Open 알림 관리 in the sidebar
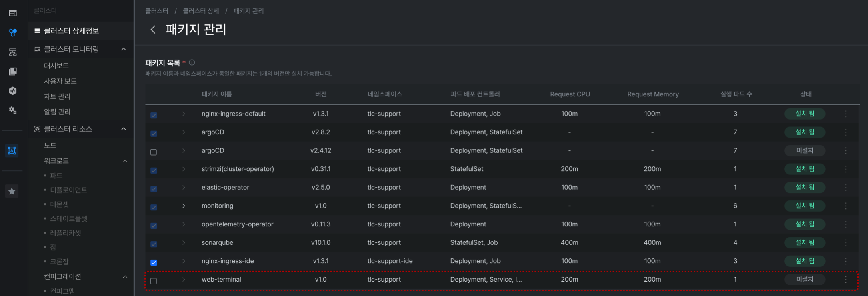This screenshot has height=296, width=868. click(57, 112)
